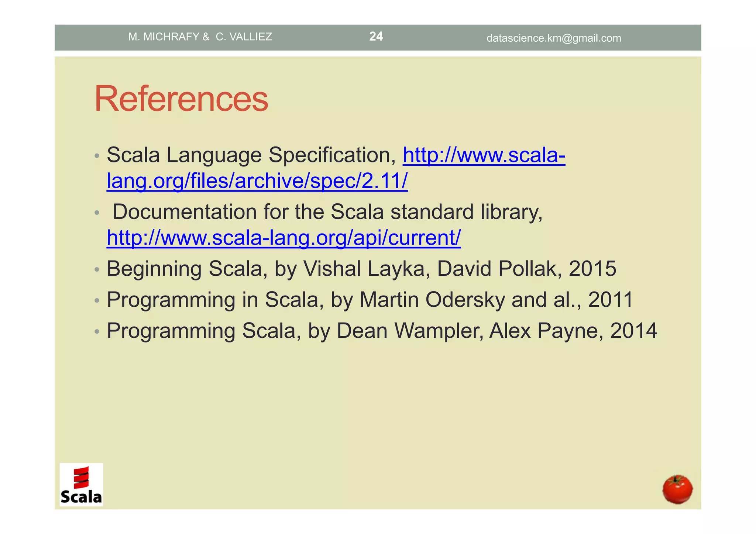Image resolution: width=756 pixels, height=534 pixels.
Task: Click the year 2015 in Beginning Scala line
Action: pyautogui.click(x=592, y=269)
